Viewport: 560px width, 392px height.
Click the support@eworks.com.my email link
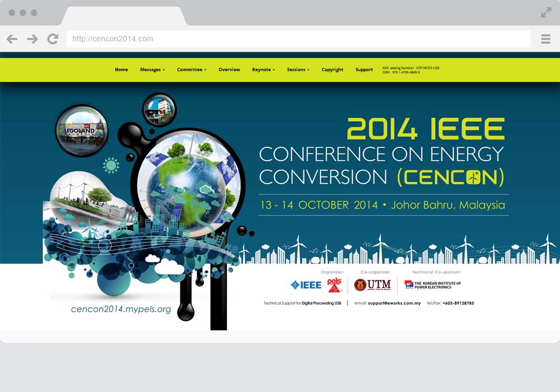pyautogui.click(x=394, y=303)
